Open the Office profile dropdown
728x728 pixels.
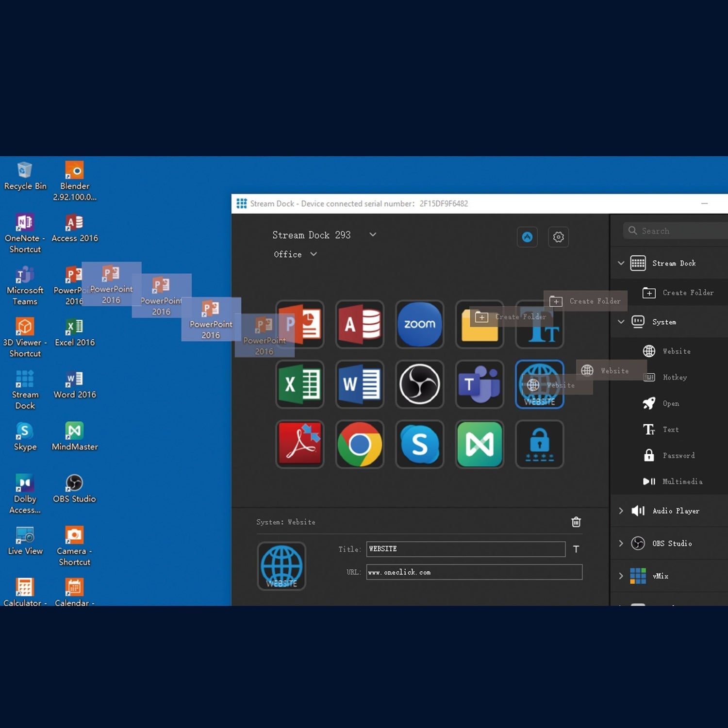[x=295, y=254]
